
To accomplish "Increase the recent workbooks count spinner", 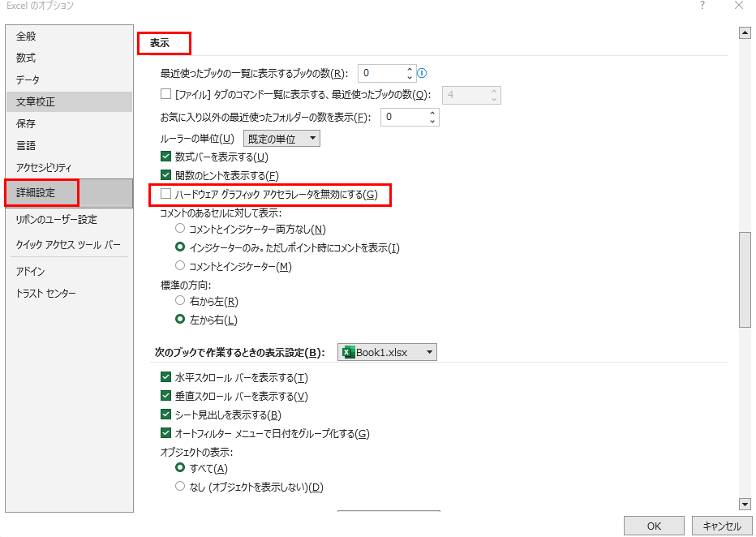I will pyautogui.click(x=410, y=69).
